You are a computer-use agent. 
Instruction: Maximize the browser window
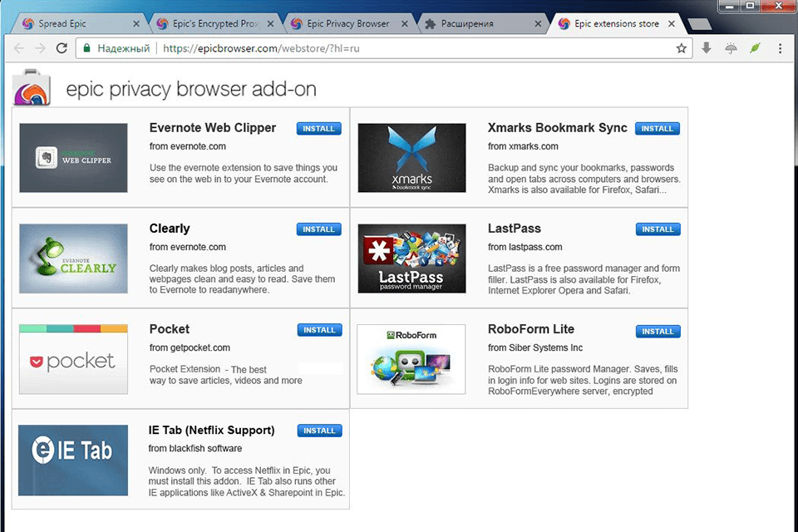pos(750,7)
